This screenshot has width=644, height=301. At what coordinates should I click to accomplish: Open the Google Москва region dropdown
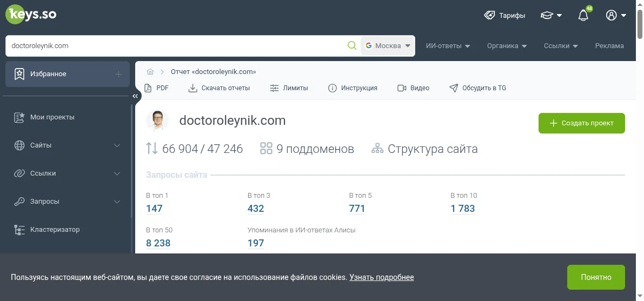point(387,45)
